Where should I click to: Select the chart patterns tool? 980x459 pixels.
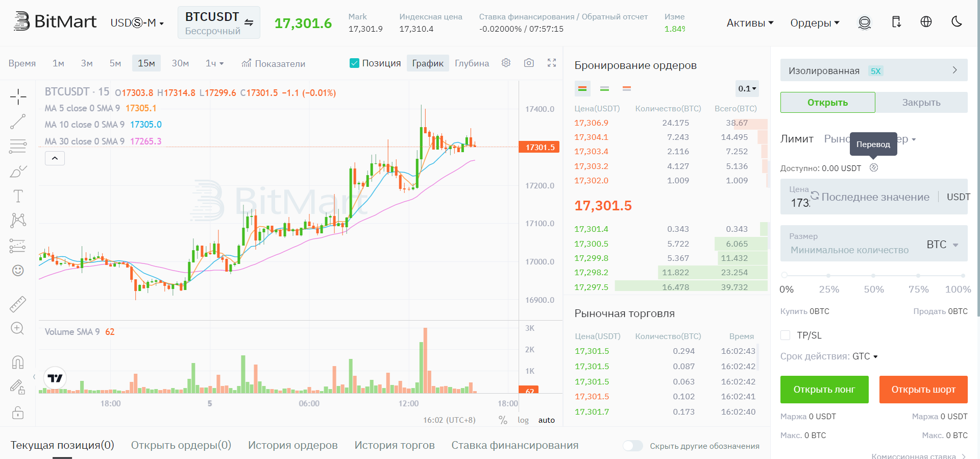coord(18,221)
